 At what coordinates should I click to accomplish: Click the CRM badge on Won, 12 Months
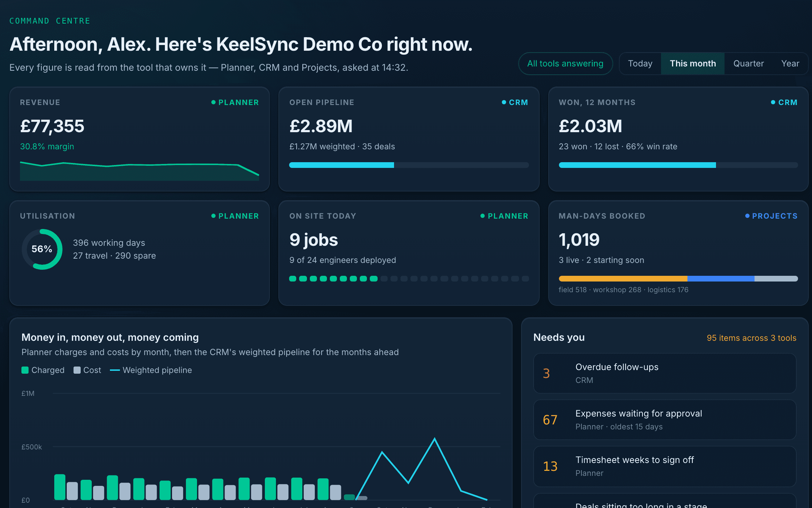click(784, 103)
